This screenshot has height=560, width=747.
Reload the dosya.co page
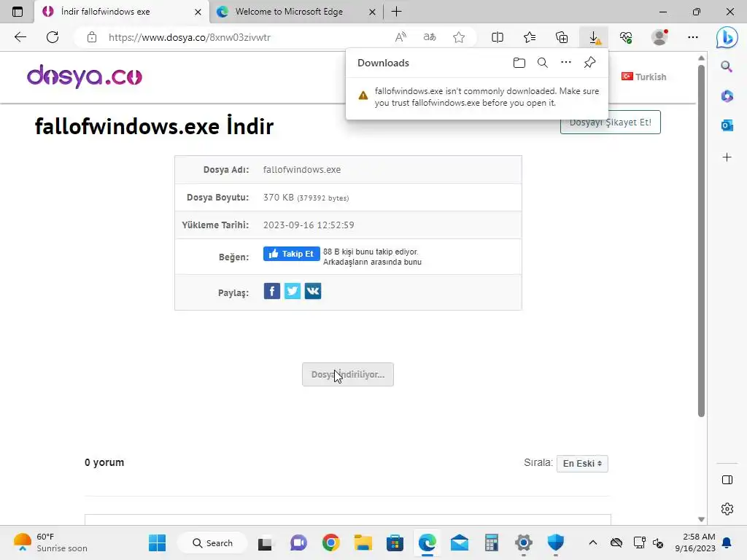coord(53,37)
